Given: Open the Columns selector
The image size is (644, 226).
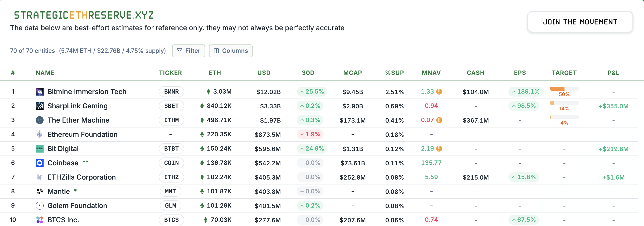Looking at the screenshot, I should pyautogui.click(x=230, y=51).
